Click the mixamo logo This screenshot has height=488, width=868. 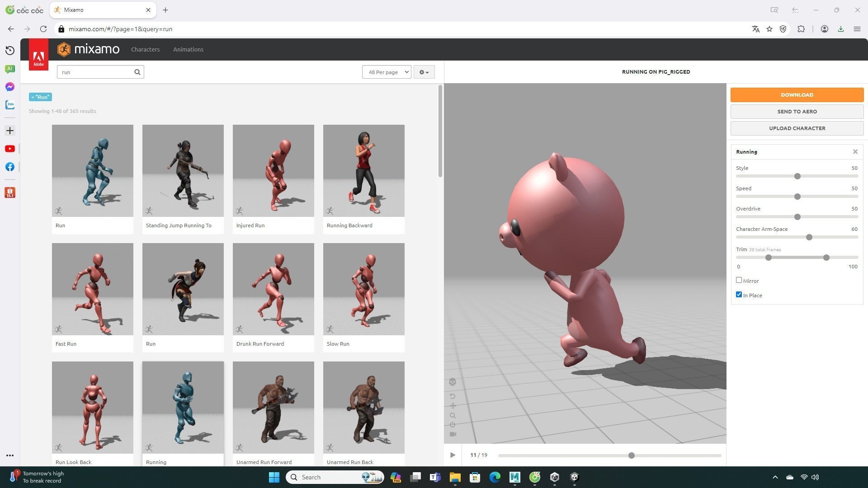point(89,49)
